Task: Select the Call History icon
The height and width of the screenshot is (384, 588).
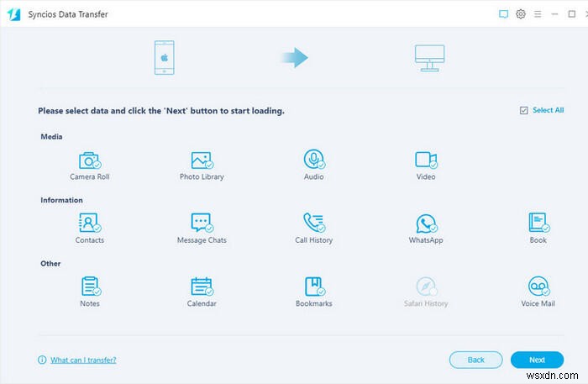Action: [x=314, y=223]
